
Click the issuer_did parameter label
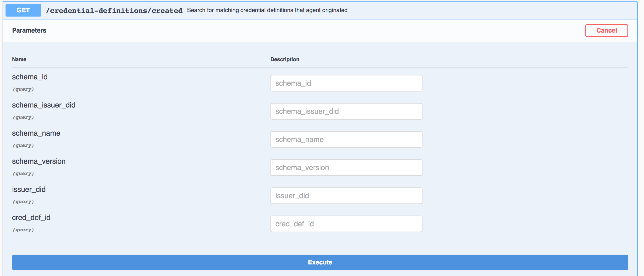[x=29, y=189]
